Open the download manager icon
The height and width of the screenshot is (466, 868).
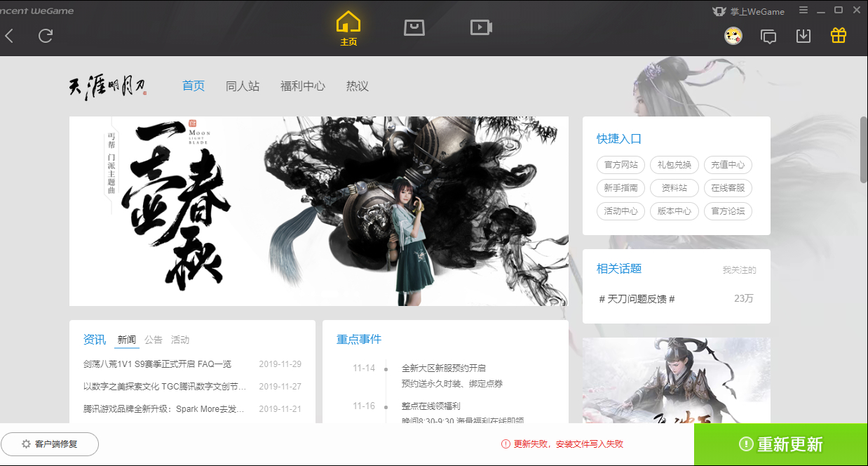tap(803, 35)
